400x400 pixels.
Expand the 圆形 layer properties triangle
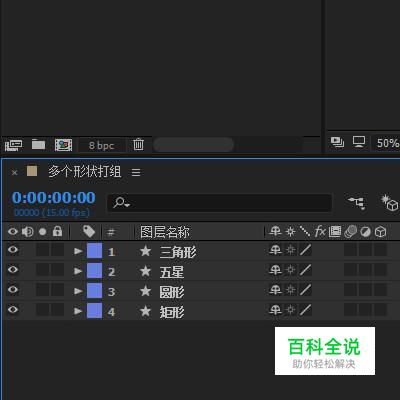click(x=78, y=291)
